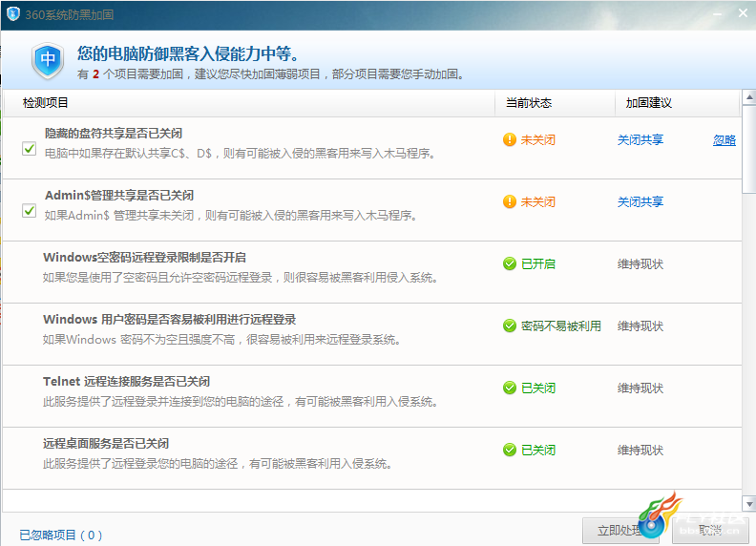Click green check icon beside 密码不易被利用
756x546 pixels.
coord(510,326)
